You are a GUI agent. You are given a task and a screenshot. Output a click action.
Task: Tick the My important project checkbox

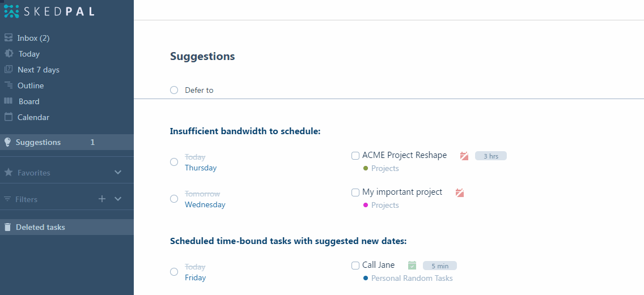(355, 193)
